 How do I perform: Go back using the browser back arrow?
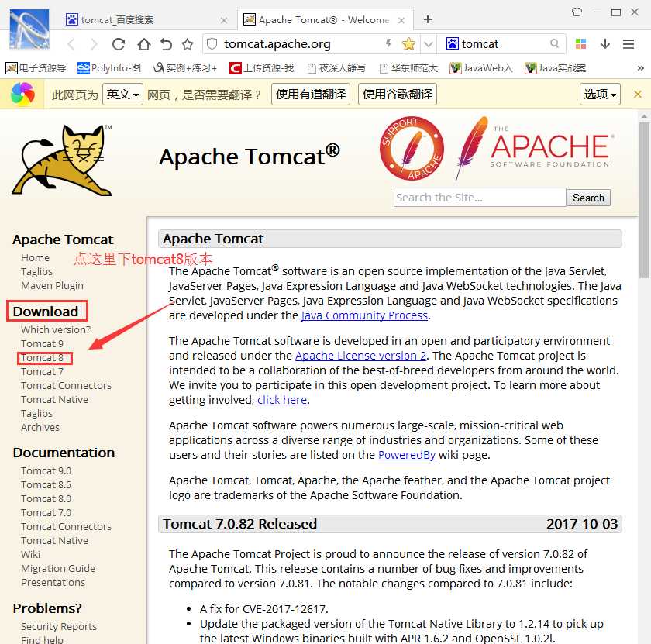coord(72,44)
